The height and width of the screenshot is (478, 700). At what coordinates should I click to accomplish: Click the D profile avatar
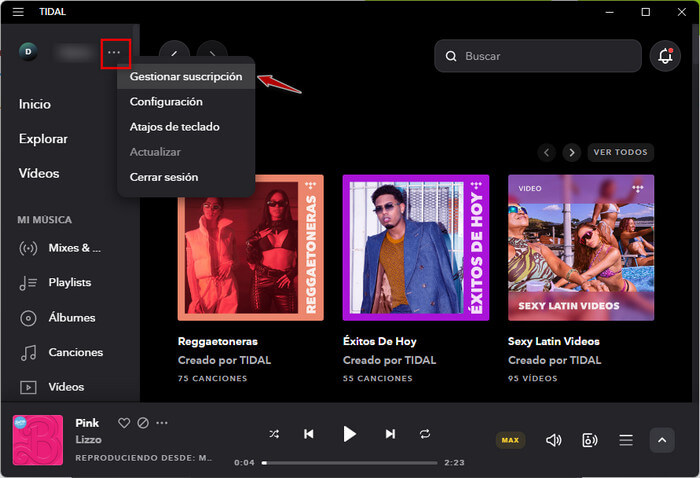point(28,52)
